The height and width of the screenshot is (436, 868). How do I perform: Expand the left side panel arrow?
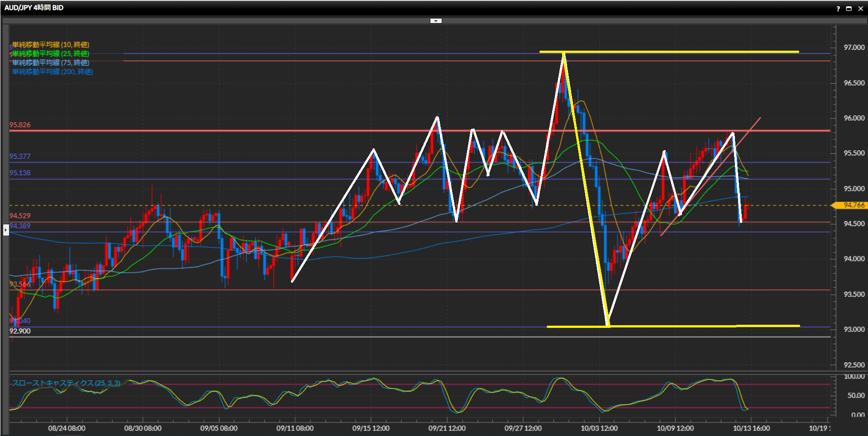tap(5, 230)
